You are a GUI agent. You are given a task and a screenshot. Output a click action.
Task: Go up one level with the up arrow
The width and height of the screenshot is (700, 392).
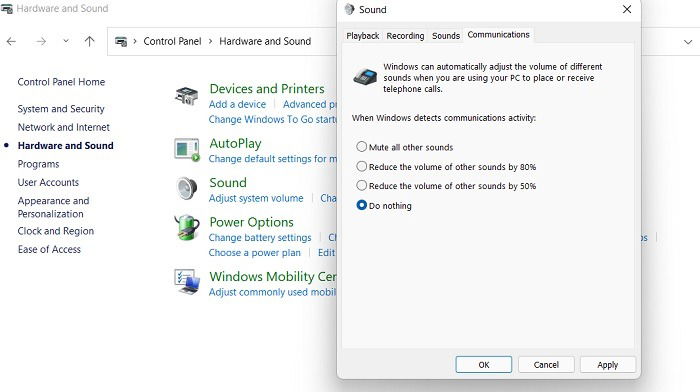pos(89,42)
